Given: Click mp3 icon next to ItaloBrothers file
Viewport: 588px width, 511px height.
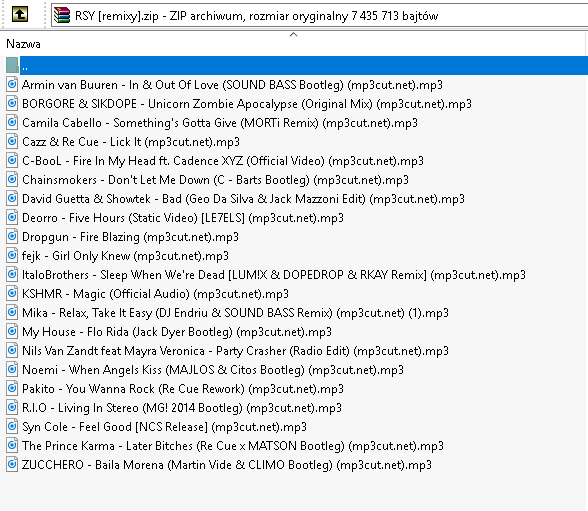Looking at the screenshot, I should tap(12, 274).
